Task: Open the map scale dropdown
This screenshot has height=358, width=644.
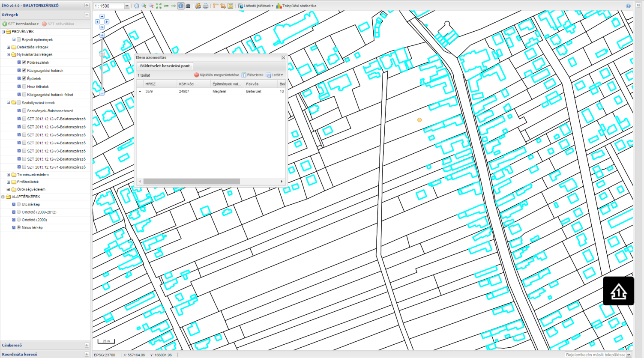Action: (x=127, y=6)
